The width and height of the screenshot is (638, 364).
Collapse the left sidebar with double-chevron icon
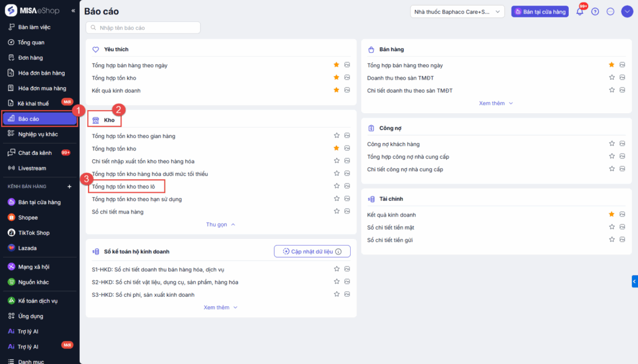[x=74, y=11]
